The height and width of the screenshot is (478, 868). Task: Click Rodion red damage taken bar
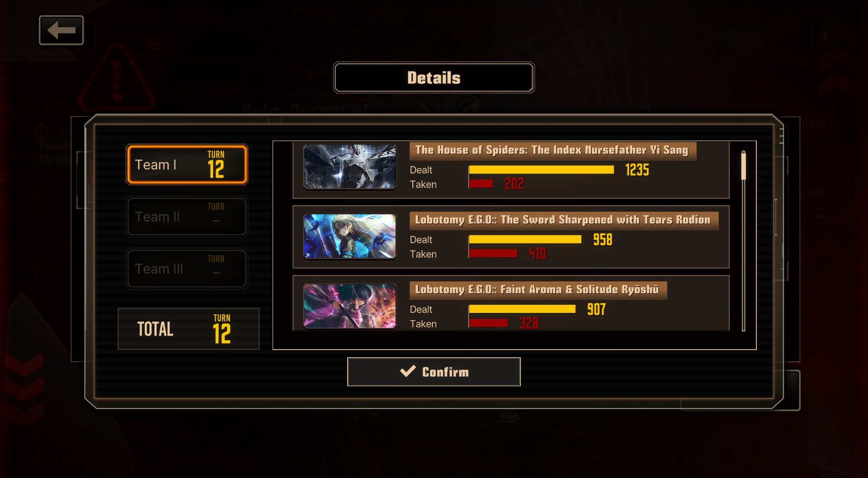[x=493, y=253]
